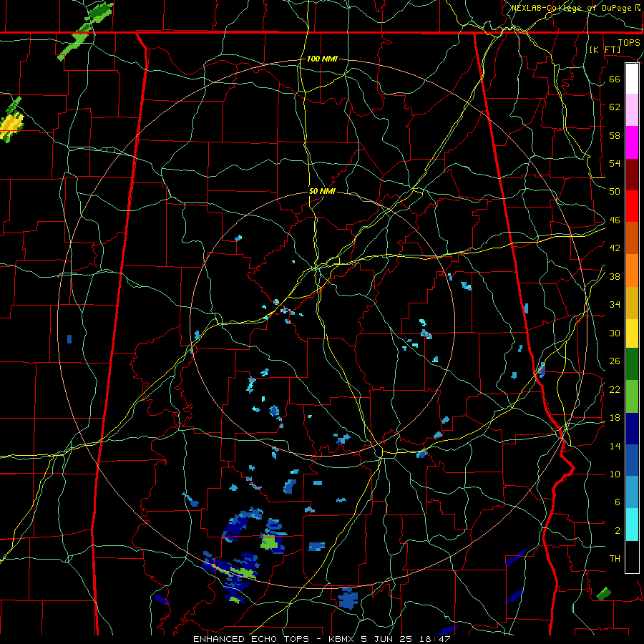Screen dimensions: 644x644
Task: Click the "18" legend value
Action: pyautogui.click(x=615, y=418)
